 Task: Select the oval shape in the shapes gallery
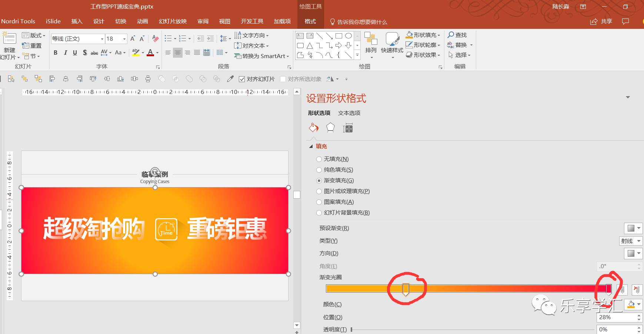(x=348, y=36)
